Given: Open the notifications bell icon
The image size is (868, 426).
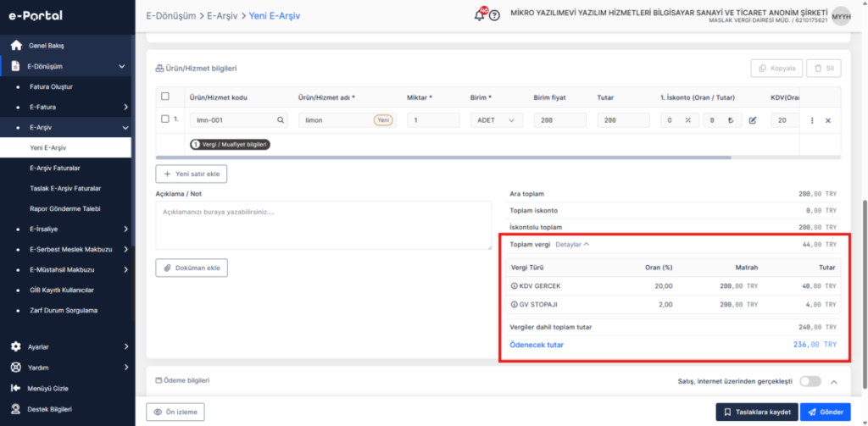Looking at the screenshot, I should point(480,15).
